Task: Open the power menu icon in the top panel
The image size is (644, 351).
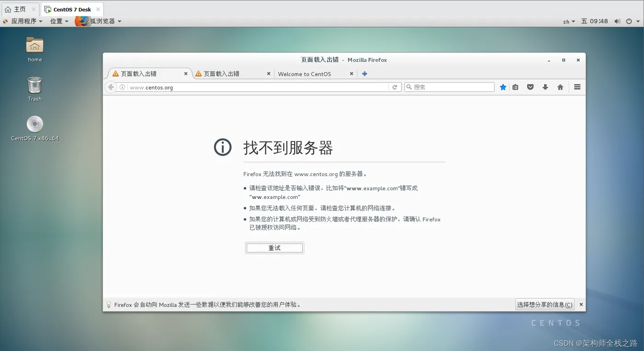Action: click(x=629, y=21)
